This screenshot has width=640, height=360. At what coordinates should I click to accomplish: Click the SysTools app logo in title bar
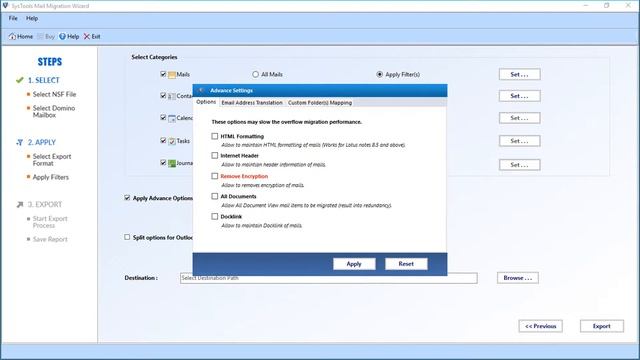(x=5, y=6)
